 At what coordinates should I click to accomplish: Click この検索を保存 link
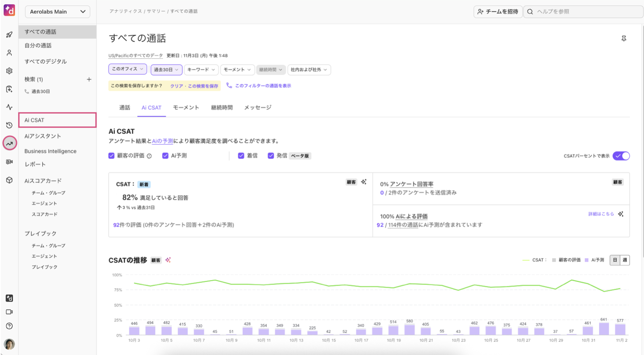pos(203,86)
